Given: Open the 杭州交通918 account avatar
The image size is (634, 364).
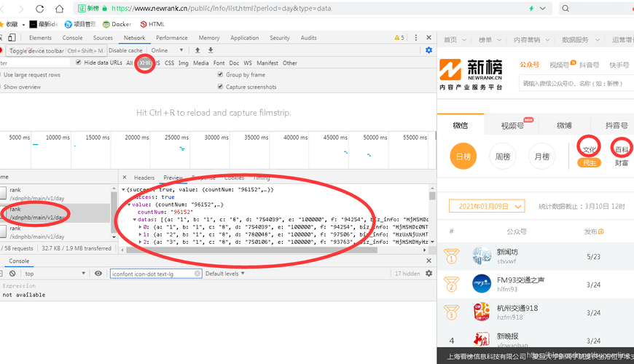Looking at the screenshot, I should pyautogui.click(x=482, y=312).
